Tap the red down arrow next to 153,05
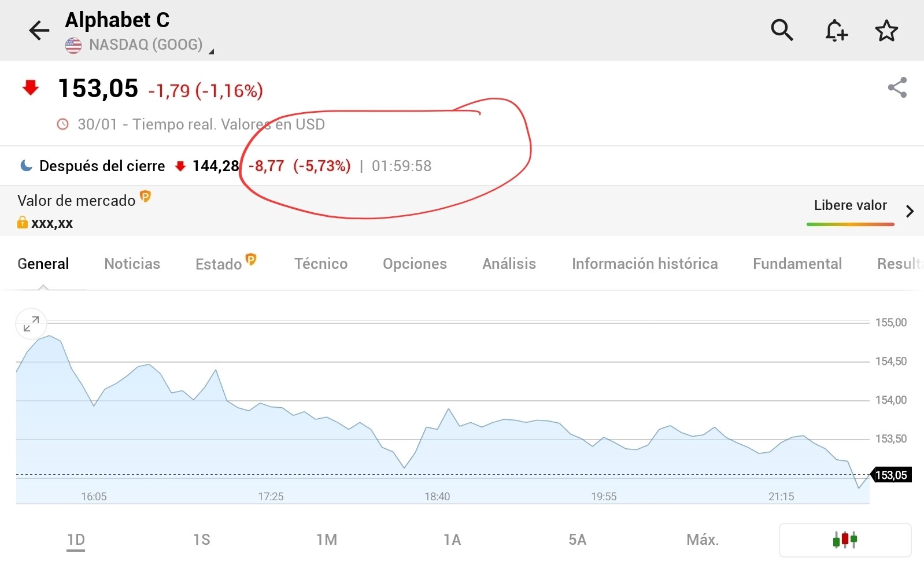The height and width of the screenshot is (561, 924). click(30, 88)
